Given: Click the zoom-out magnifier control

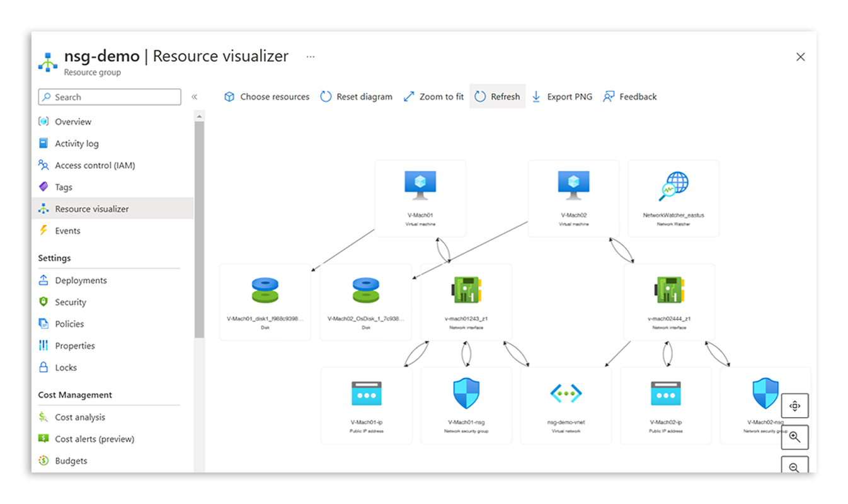Looking at the screenshot, I should [x=794, y=467].
